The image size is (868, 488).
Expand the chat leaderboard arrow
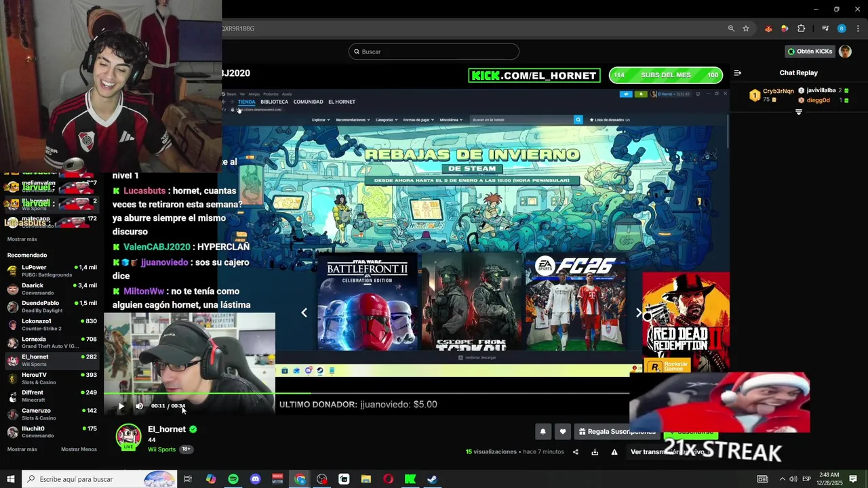(798, 113)
